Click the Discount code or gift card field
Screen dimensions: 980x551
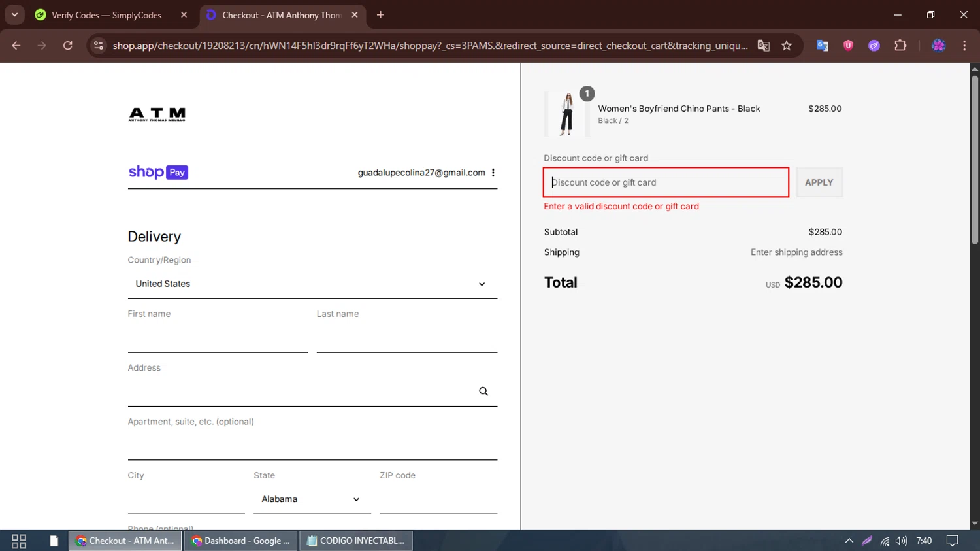click(x=666, y=182)
